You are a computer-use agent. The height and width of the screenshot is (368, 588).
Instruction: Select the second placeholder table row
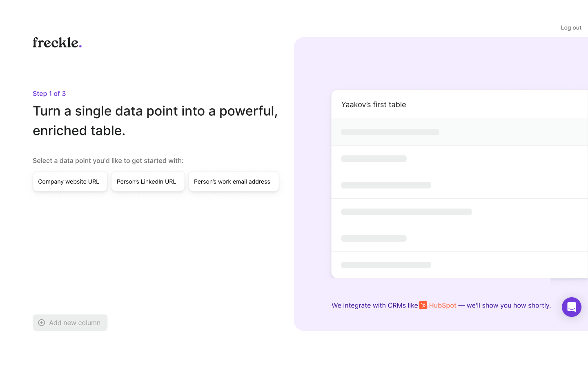coord(459,159)
